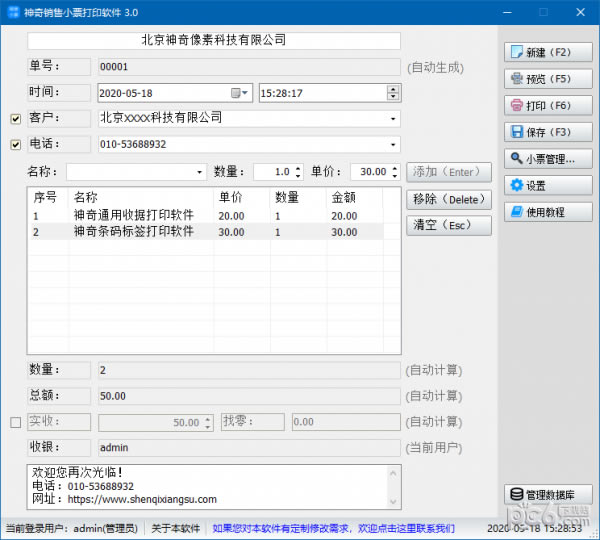Click the 打印 (F6) print button
The width and height of the screenshot is (600, 540).
tap(548, 106)
